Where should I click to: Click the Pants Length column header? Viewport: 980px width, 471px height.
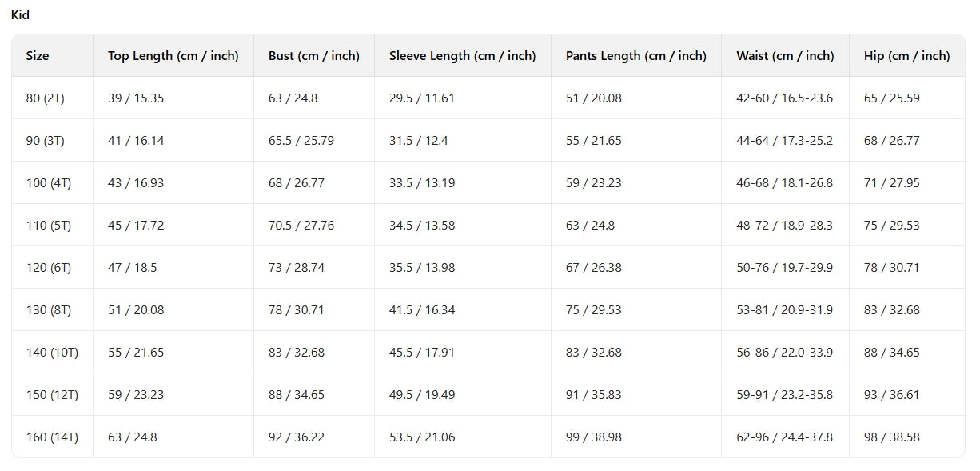point(635,56)
